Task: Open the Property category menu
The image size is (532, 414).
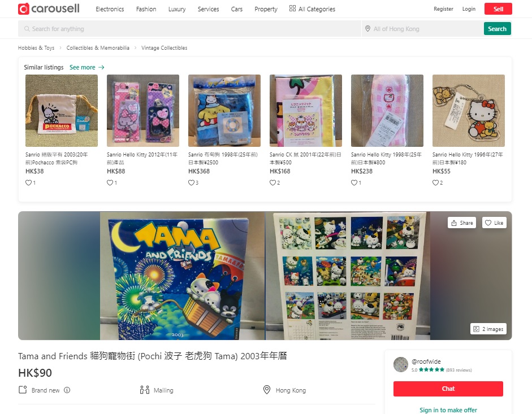Action: click(266, 9)
